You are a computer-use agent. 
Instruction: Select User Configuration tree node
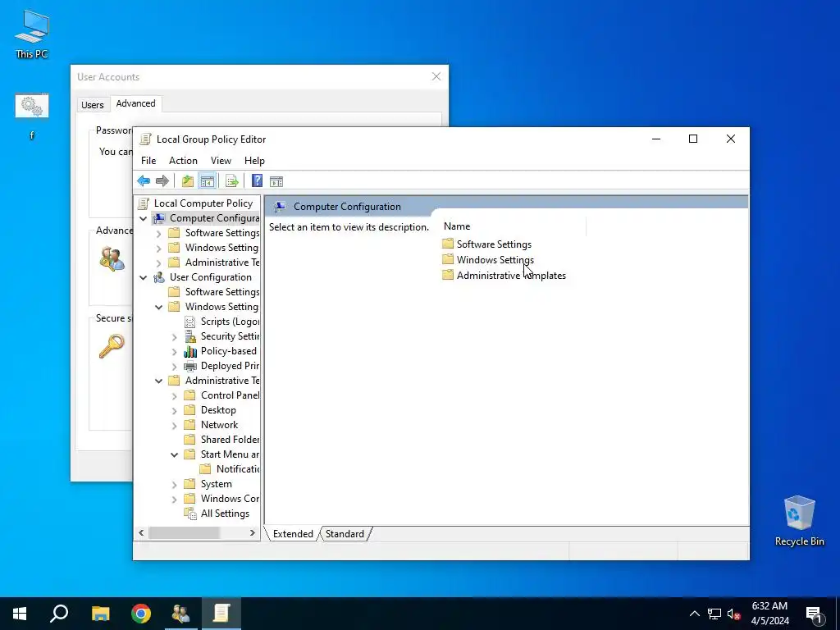coord(211,277)
